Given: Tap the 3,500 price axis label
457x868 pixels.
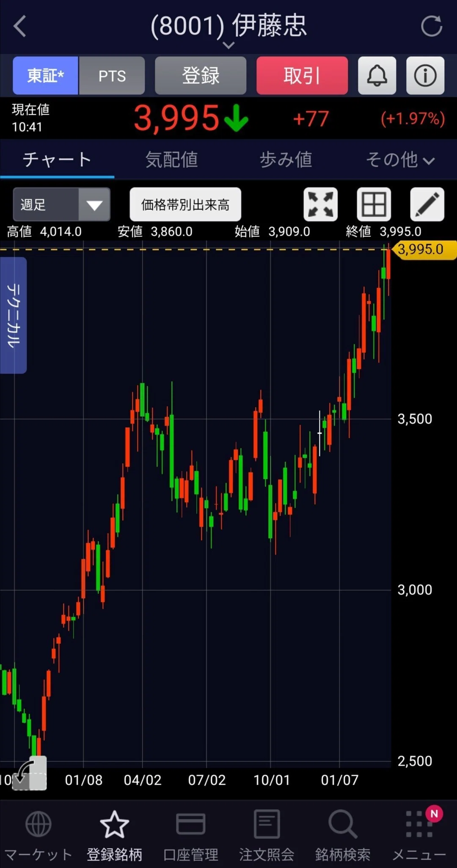Looking at the screenshot, I should [415, 419].
